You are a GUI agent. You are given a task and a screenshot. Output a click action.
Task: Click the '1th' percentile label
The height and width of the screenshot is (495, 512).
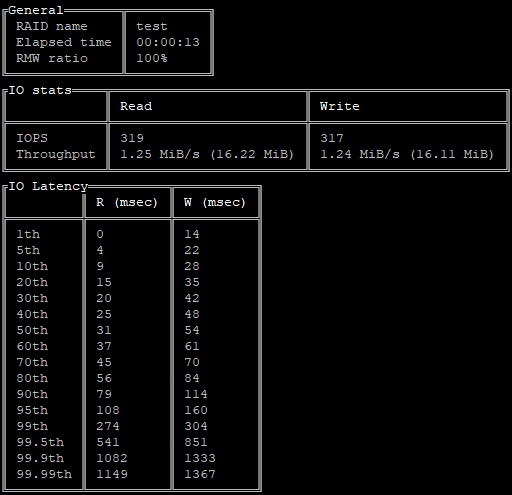[28, 234]
